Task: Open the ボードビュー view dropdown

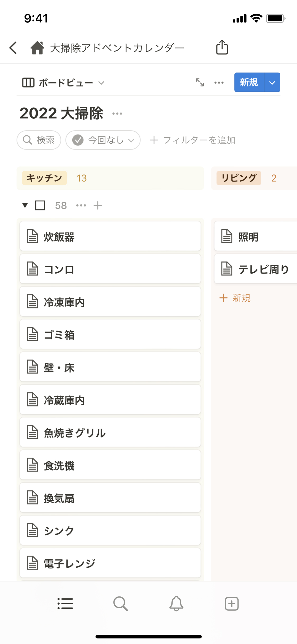Action: tap(63, 83)
